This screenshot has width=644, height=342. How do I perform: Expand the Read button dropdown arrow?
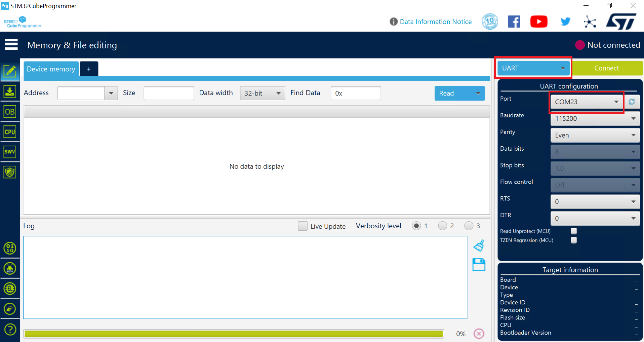click(x=478, y=93)
